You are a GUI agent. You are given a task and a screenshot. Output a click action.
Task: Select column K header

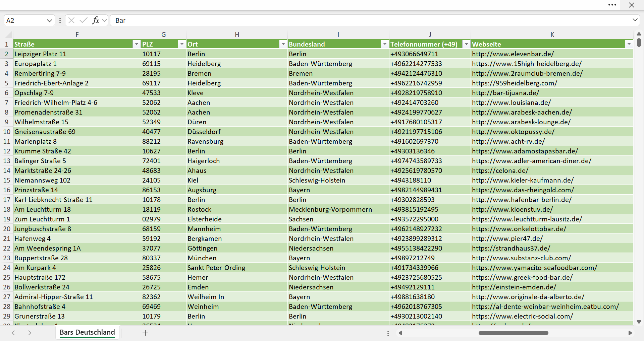pos(552,35)
